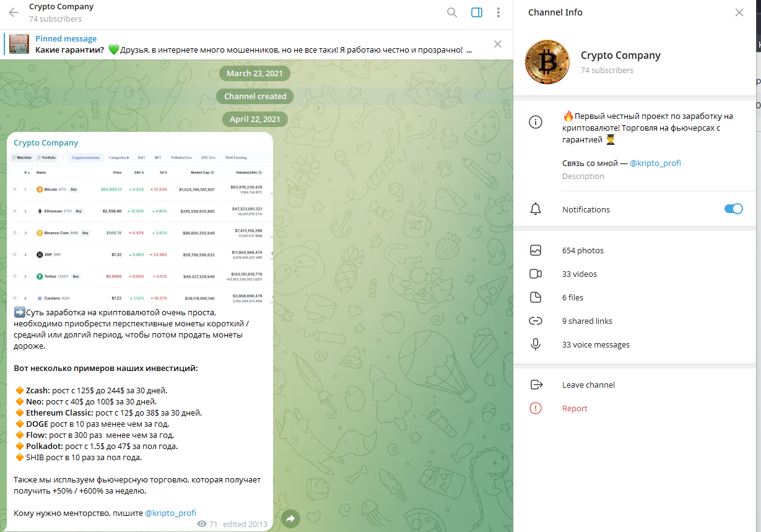The height and width of the screenshot is (532, 761).
Task: Click the red Report warning icon
Action: click(x=536, y=408)
